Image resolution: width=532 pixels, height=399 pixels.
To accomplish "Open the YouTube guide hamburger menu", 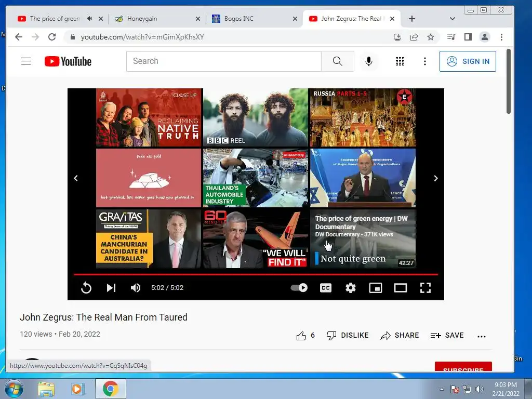I will pyautogui.click(x=26, y=61).
